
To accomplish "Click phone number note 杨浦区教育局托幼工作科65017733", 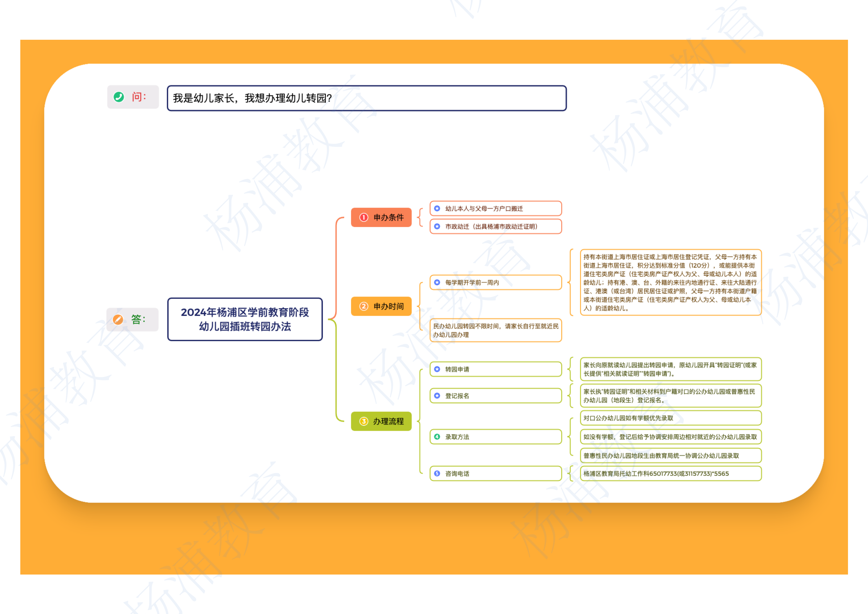I will coord(671,473).
